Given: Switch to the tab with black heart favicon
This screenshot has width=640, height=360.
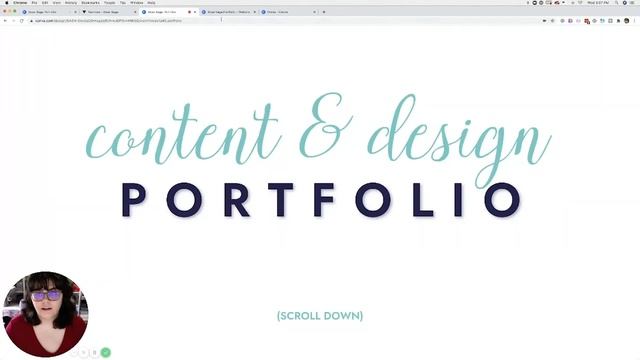Looking at the screenshot, I should [x=108, y=12].
